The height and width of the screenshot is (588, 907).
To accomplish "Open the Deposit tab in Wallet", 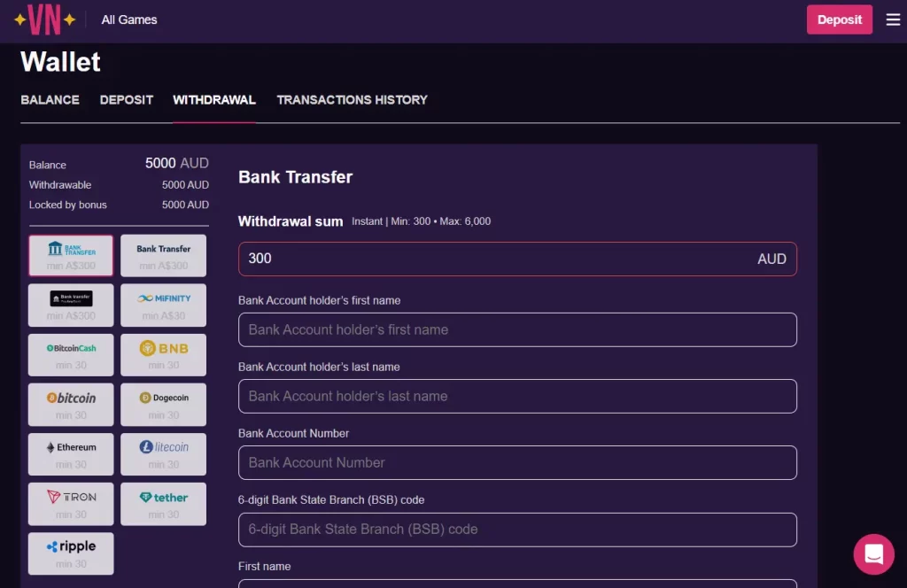I will pos(126,100).
